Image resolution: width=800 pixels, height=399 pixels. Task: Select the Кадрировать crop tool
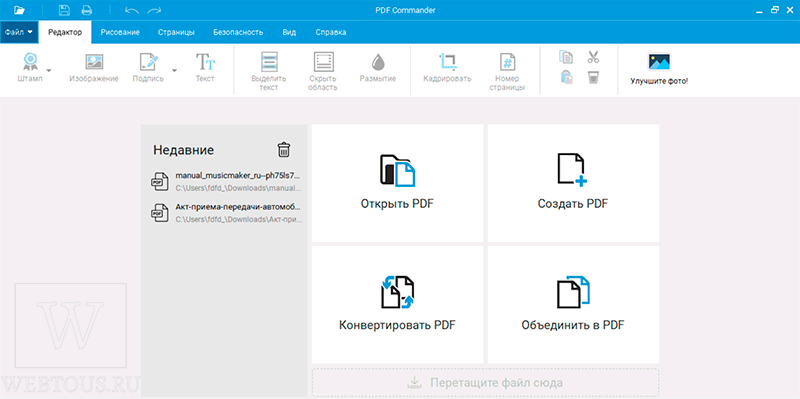pos(447,68)
